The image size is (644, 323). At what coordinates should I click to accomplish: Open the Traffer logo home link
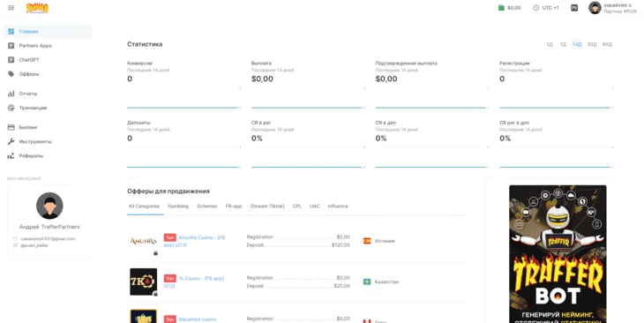(x=37, y=8)
